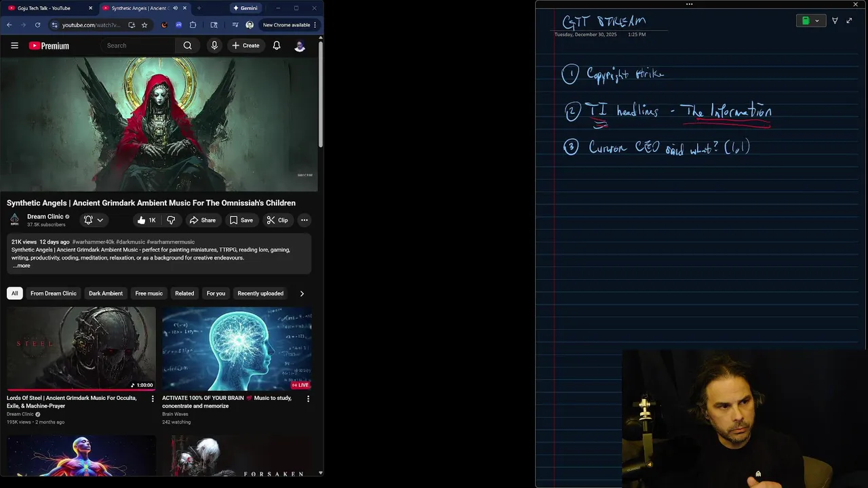
Task: Open the Chrome extensions puzzle icon
Action: point(193,25)
